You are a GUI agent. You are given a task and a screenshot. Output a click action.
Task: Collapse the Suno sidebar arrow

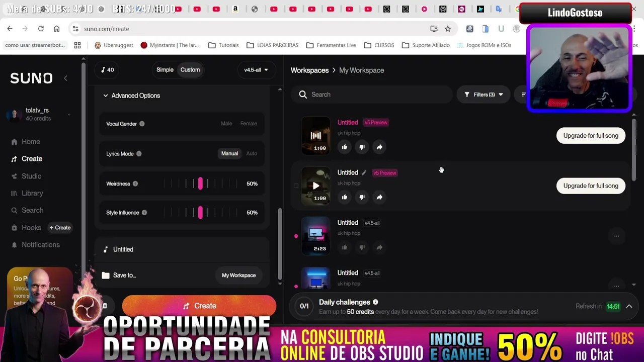coord(65,78)
